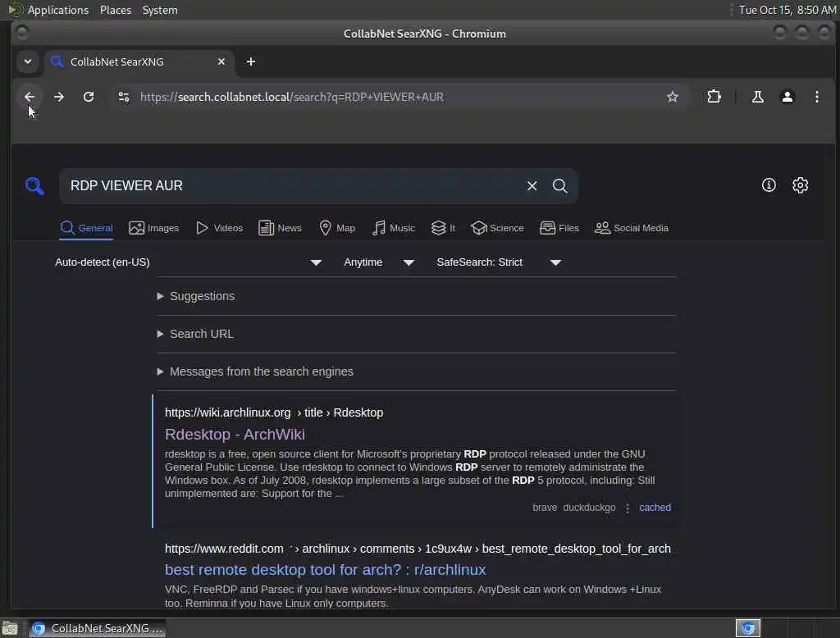The image size is (840, 638).
Task: Open SearXNG preferences gear
Action: (801, 185)
